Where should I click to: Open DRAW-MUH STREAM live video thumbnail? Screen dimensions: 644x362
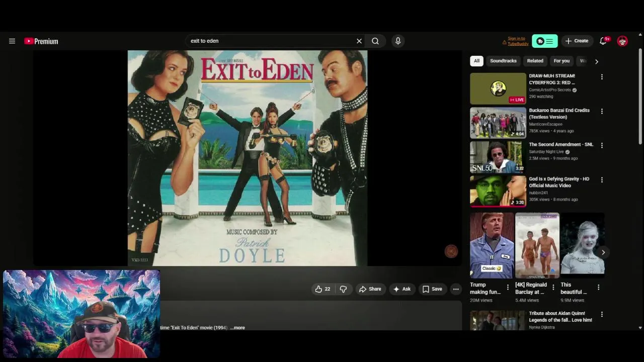coord(498,88)
